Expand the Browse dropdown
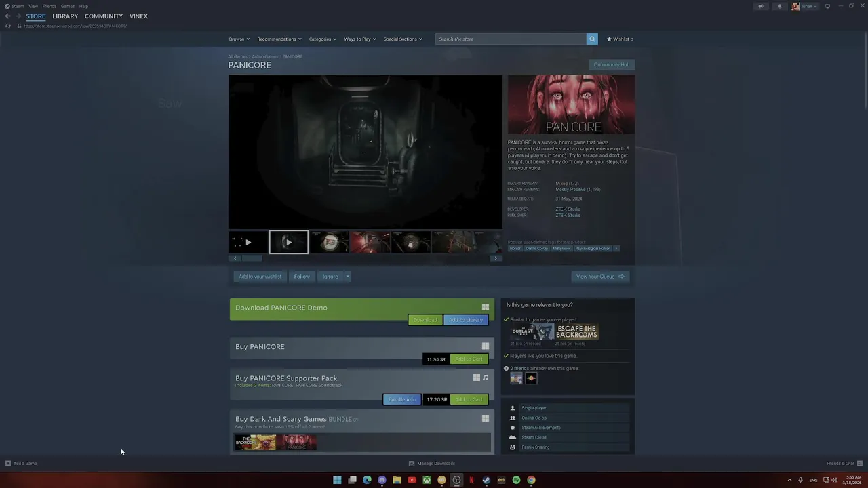868x488 pixels. click(239, 39)
